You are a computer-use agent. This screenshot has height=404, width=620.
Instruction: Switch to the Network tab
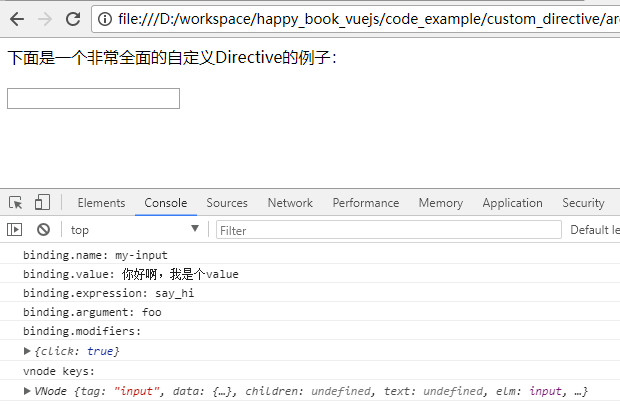pos(290,203)
